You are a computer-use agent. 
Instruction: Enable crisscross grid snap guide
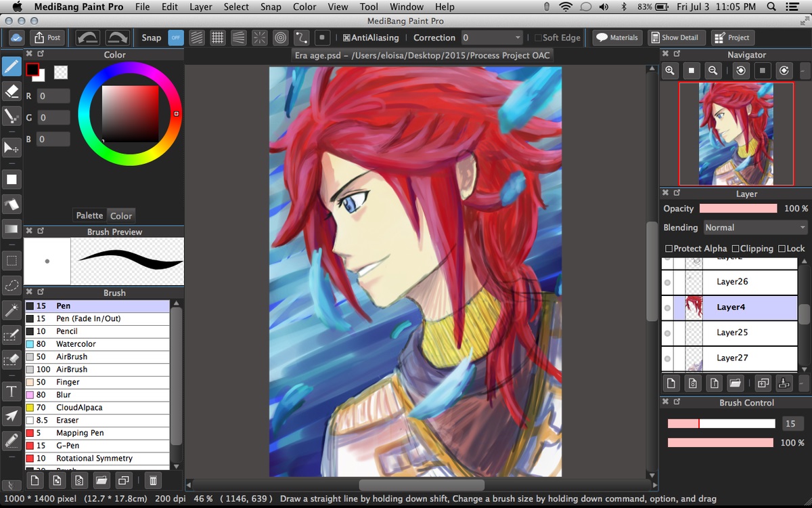217,37
